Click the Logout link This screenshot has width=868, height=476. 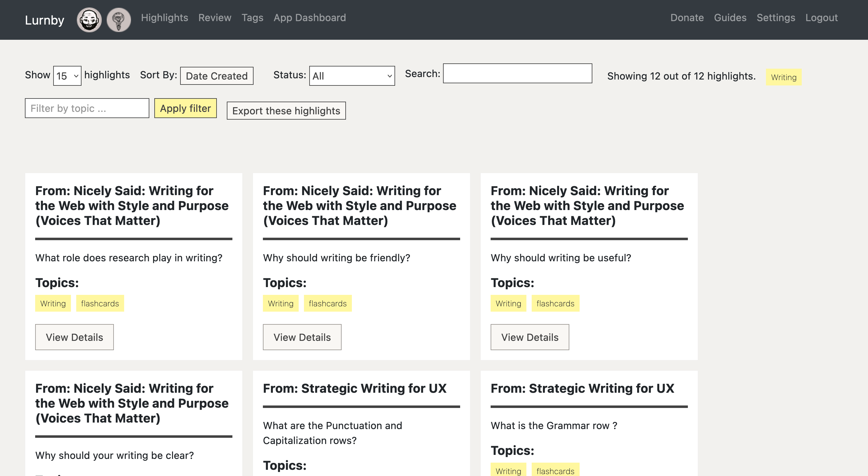pyautogui.click(x=821, y=17)
